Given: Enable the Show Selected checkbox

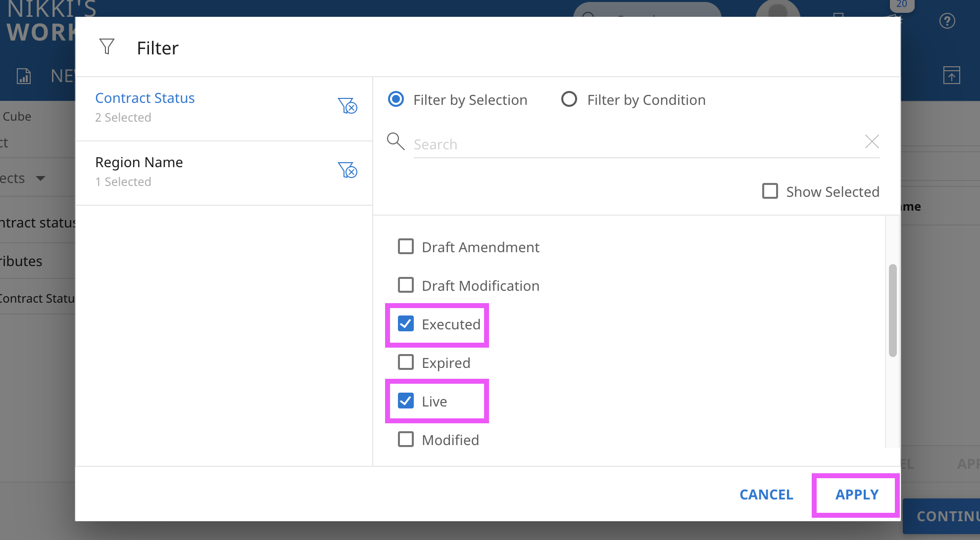Looking at the screenshot, I should (770, 191).
